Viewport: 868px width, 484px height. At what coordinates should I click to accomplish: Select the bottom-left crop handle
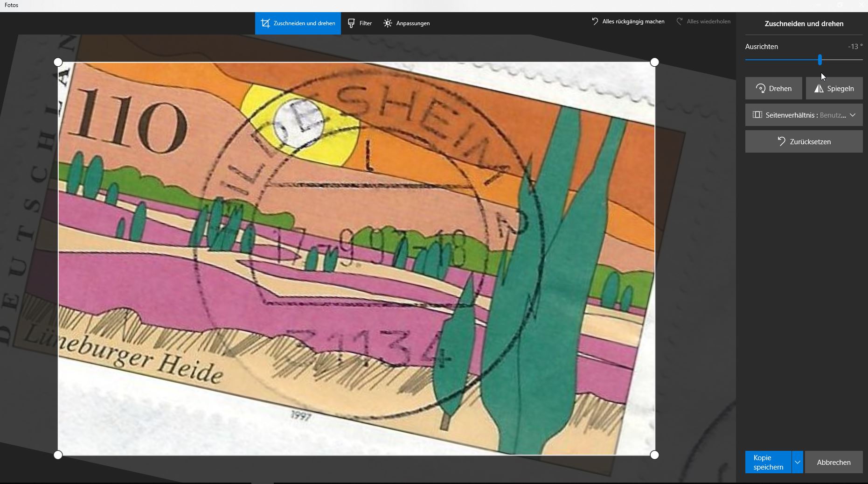(x=58, y=455)
